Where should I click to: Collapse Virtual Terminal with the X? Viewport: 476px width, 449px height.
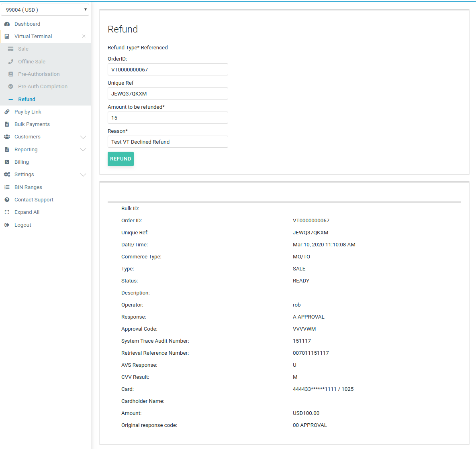(x=84, y=37)
